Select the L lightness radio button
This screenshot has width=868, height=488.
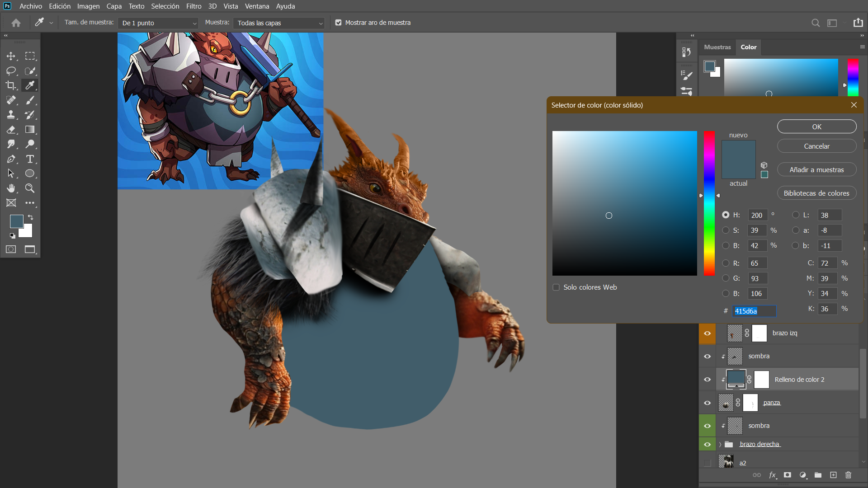click(x=796, y=215)
